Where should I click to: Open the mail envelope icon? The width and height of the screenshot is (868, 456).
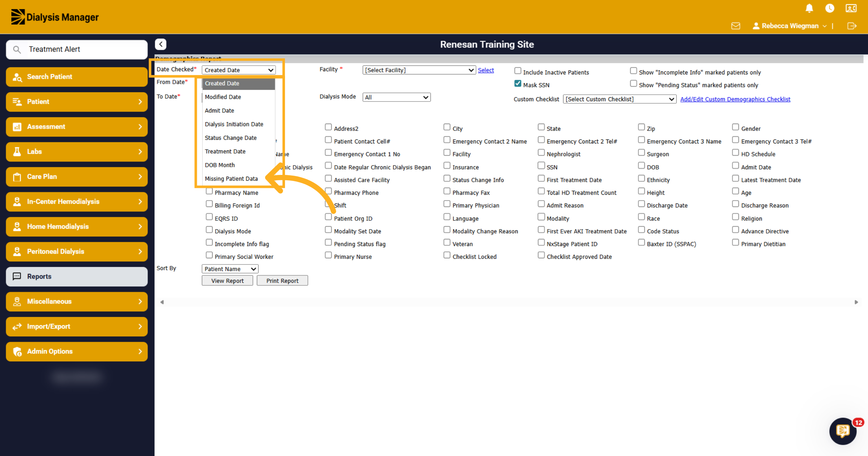click(736, 26)
